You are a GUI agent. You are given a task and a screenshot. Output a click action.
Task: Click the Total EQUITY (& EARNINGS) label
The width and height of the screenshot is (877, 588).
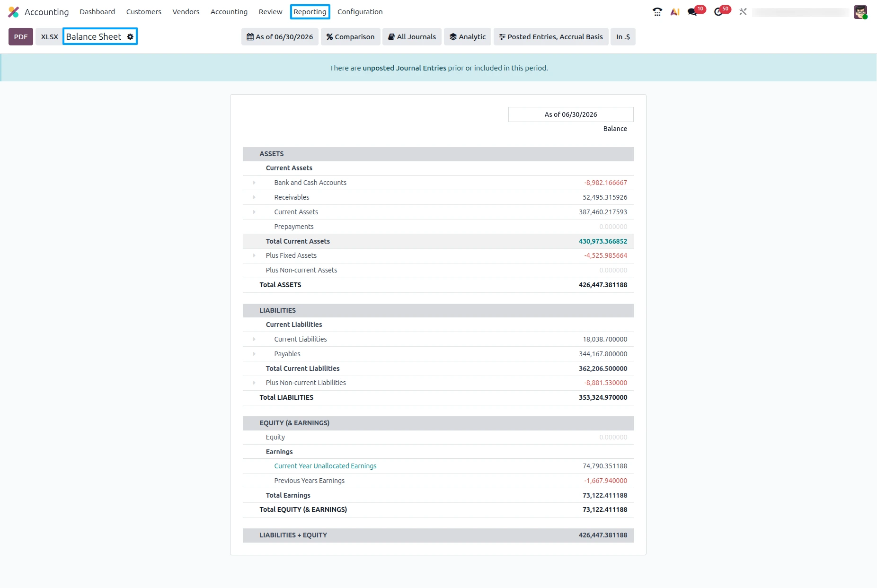click(x=303, y=509)
